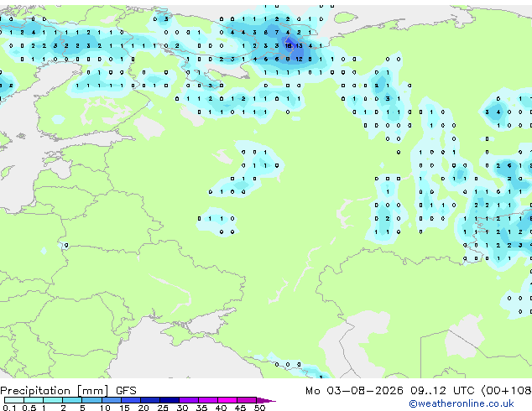Click the 25–30 mm dark blue legend swatch
The height and width of the screenshot is (411, 532).
point(170,400)
